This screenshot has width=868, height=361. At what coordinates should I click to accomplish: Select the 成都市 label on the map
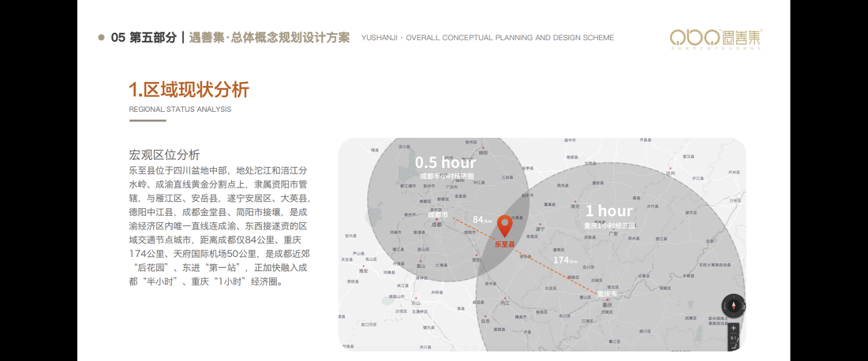(x=438, y=214)
